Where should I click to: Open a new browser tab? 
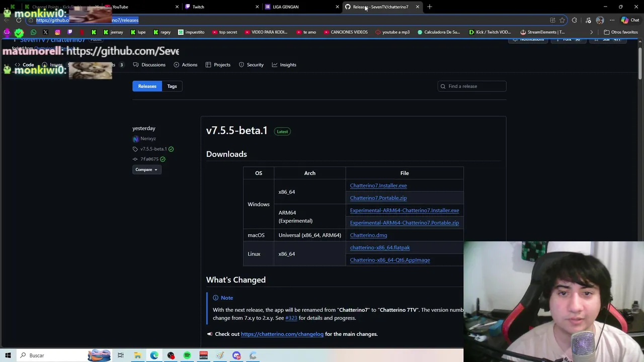[430, 7]
